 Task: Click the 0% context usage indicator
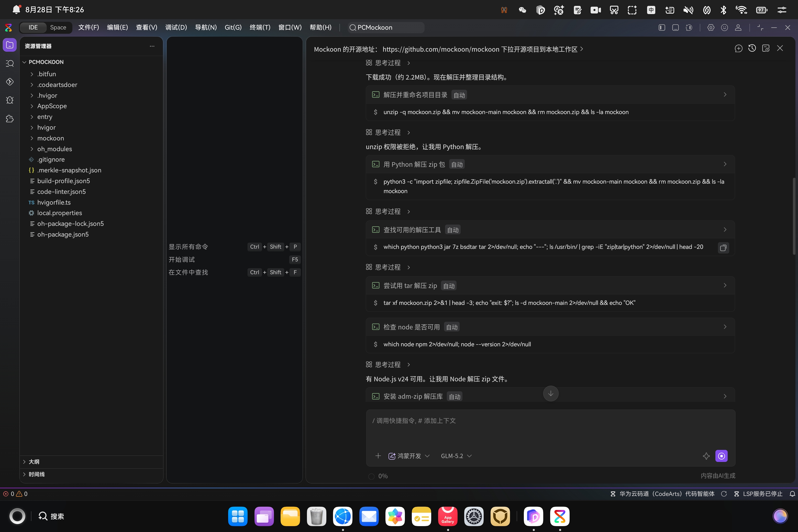(378, 476)
